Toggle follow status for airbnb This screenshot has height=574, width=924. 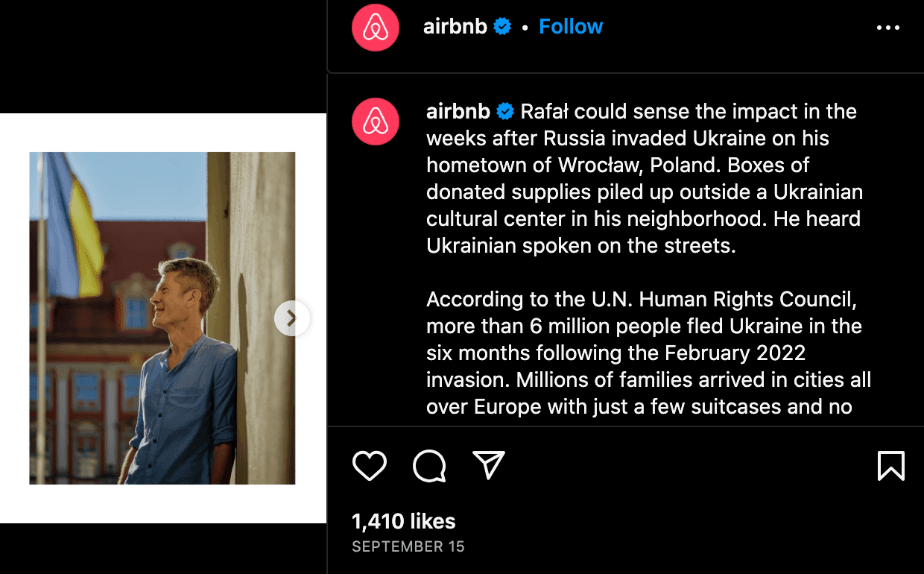point(571,26)
